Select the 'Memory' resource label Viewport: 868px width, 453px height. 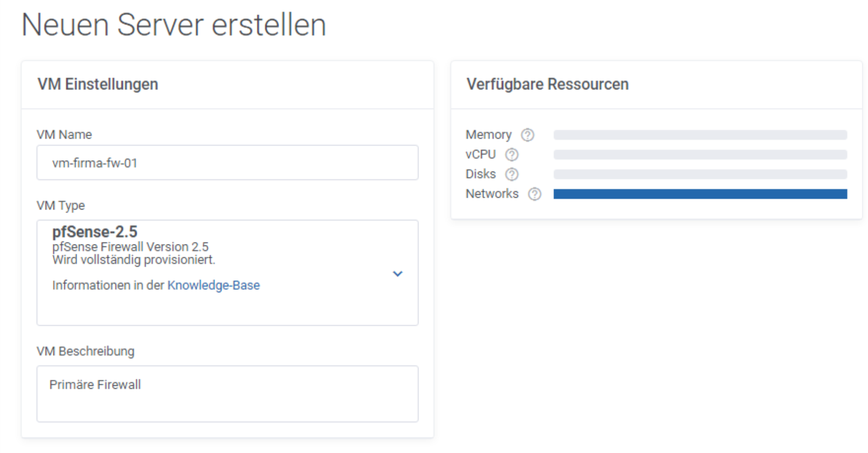point(489,135)
